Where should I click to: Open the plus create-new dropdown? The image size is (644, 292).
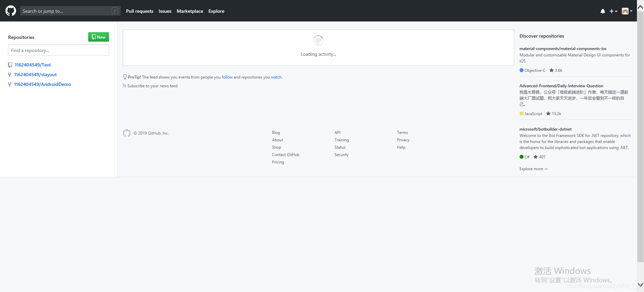613,11
